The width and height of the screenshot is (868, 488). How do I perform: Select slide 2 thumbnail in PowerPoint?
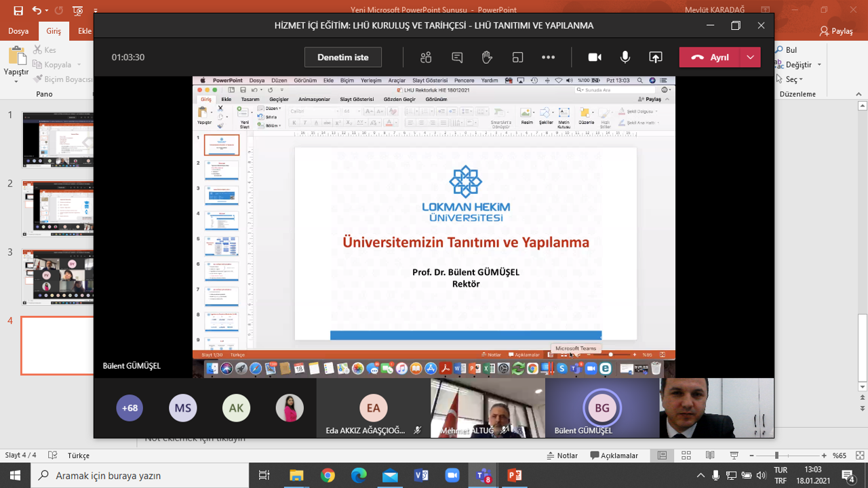58,208
